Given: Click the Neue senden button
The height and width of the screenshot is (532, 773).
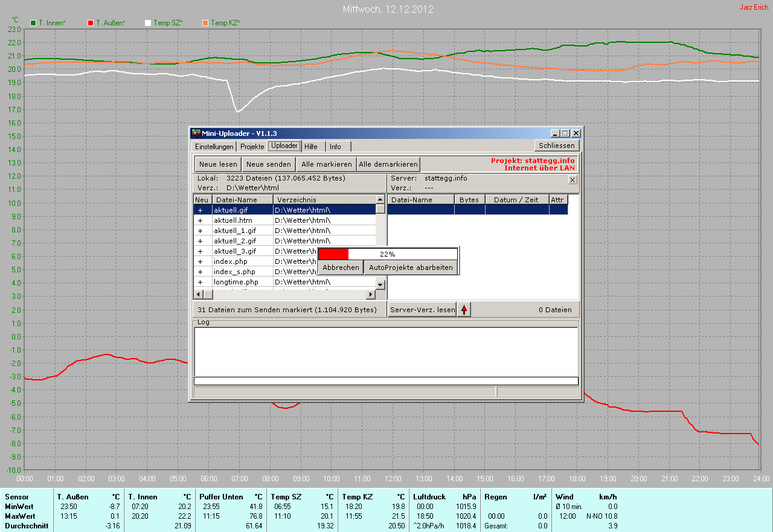Looking at the screenshot, I should point(269,164).
